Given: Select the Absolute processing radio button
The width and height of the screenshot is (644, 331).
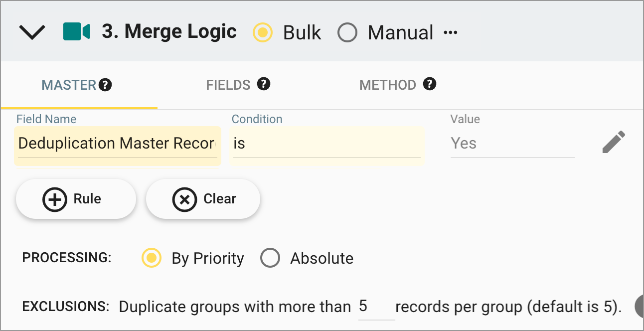Looking at the screenshot, I should point(270,258).
